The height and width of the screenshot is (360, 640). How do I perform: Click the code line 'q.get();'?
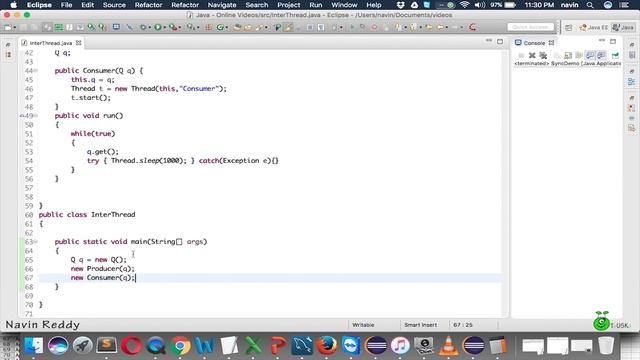click(x=102, y=152)
